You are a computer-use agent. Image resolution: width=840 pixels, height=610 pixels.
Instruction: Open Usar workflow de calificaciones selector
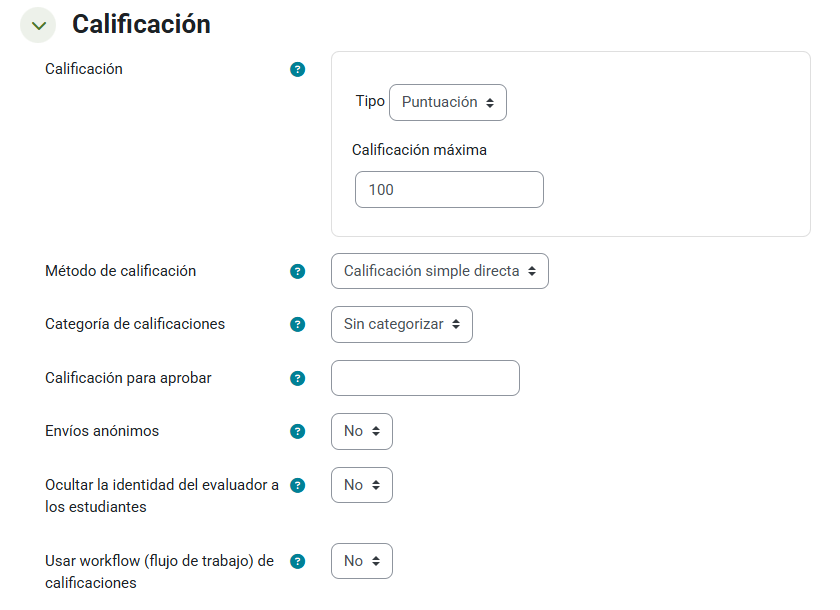pos(362,561)
